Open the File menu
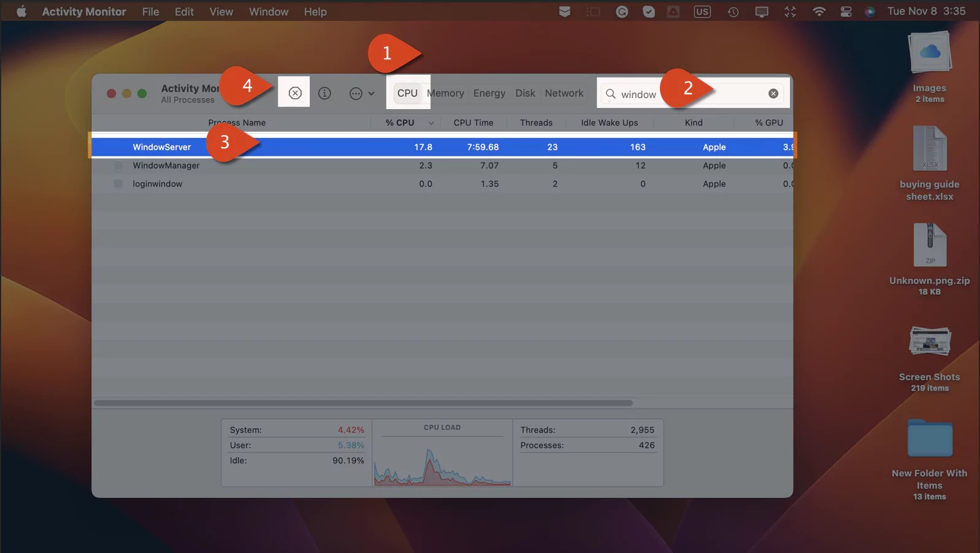Image resolution: width=980 pixels, height=553 pixels. click(x=150, y=11)
